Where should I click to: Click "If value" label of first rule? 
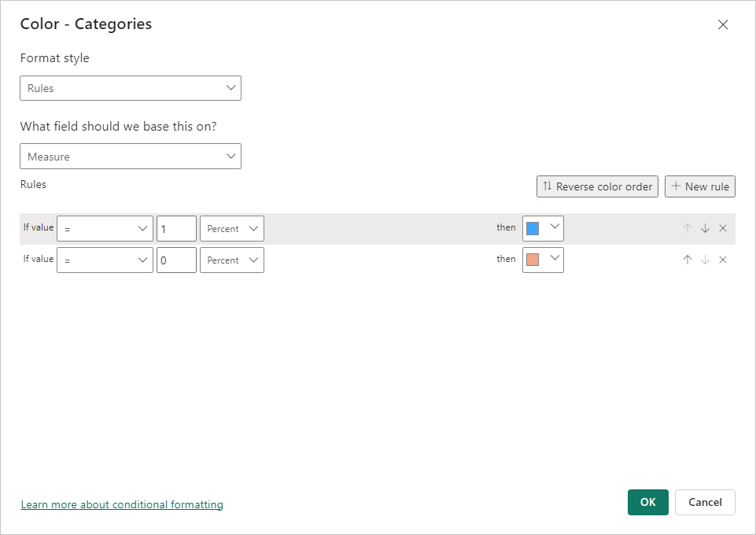coord(39,227)
